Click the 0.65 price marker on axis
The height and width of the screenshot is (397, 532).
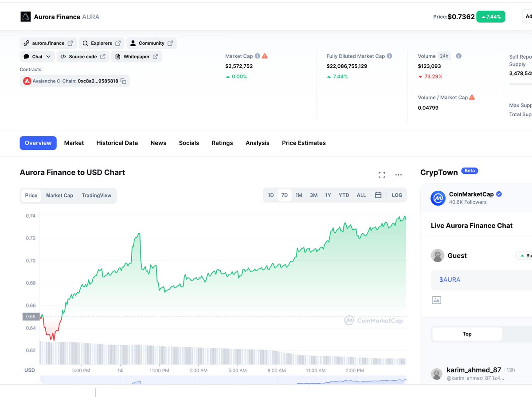tap(31, 317)
